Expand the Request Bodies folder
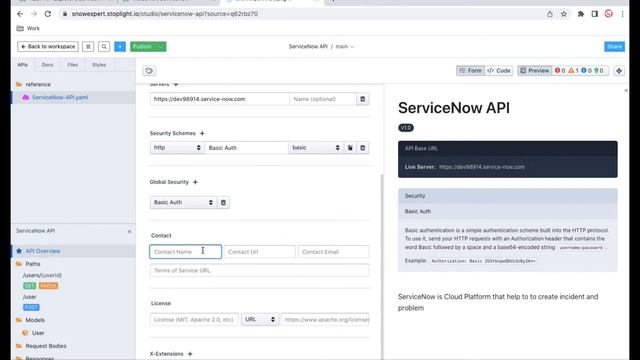The height and width of the screenshot is (360, 640). coord(42,346)
